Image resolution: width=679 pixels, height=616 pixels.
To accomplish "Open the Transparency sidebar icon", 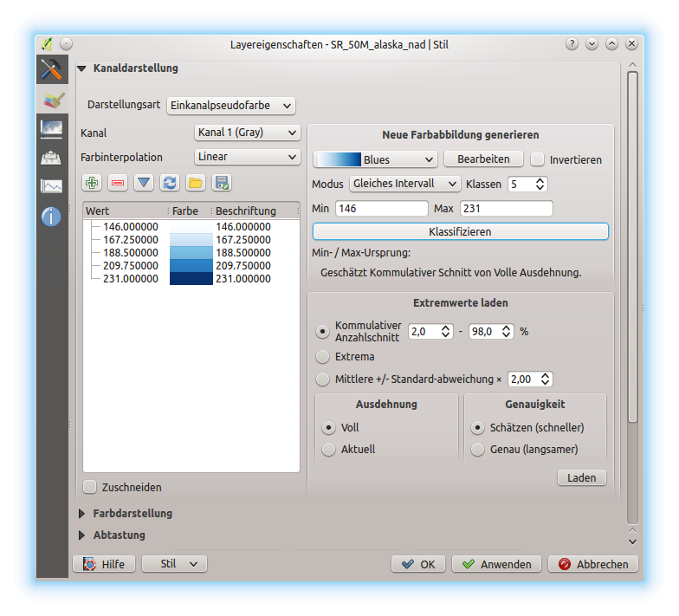I will (52, 129).
